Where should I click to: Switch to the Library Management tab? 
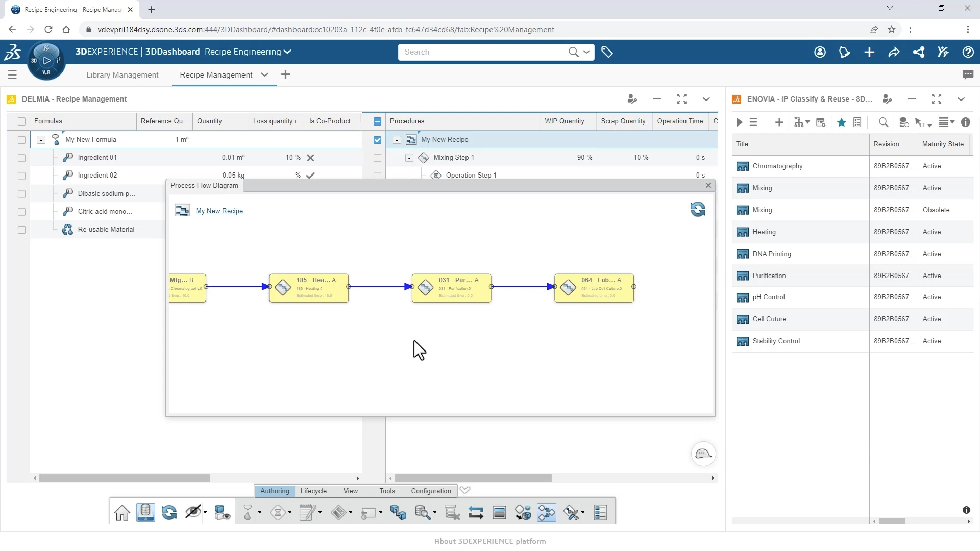pos(122,75)
